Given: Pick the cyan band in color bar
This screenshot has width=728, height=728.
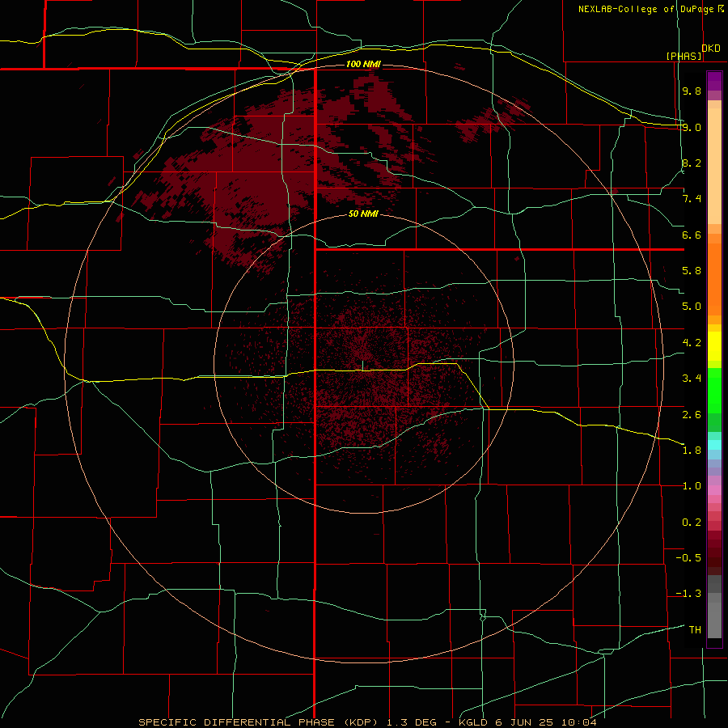Looking at the screenshot, I should coord(714,444).
